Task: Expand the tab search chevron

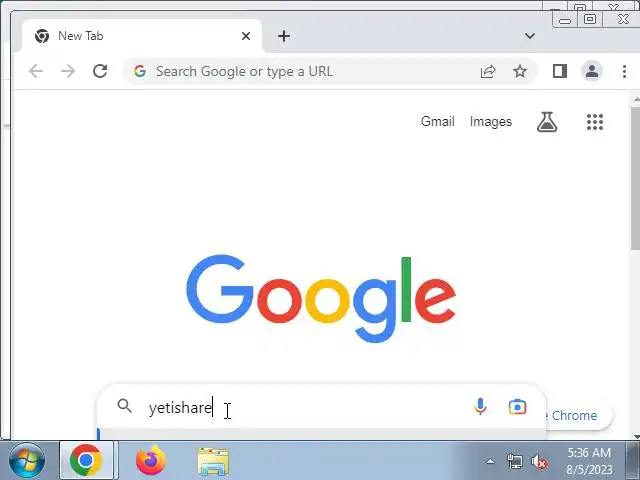Action: (x=530, y=36)
